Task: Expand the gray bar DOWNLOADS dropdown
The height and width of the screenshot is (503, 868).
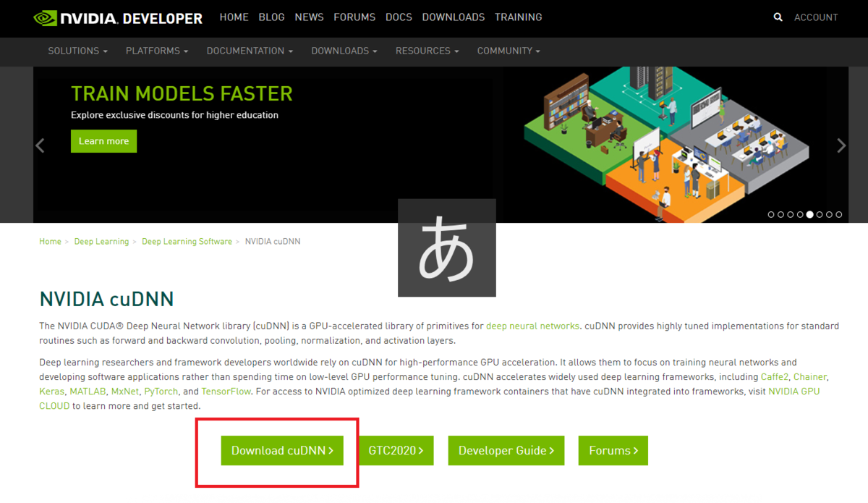Action: click(x=344, y=51)
